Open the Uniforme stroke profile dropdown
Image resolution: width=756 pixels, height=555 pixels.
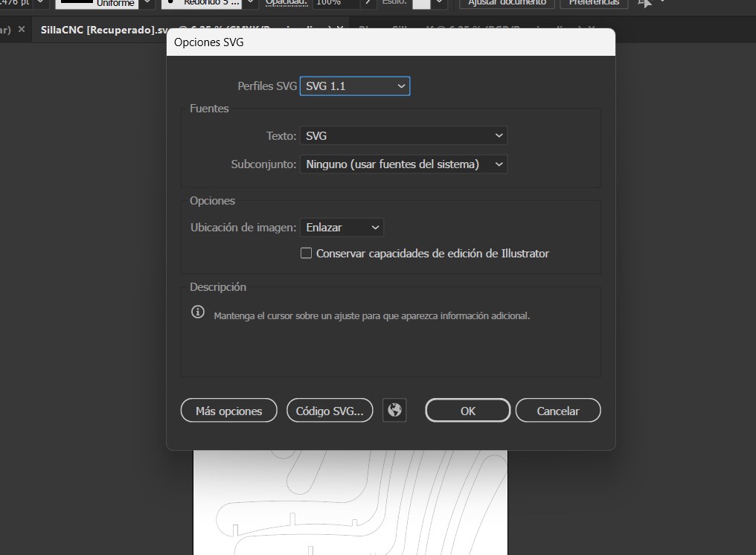tap(147, 3)
